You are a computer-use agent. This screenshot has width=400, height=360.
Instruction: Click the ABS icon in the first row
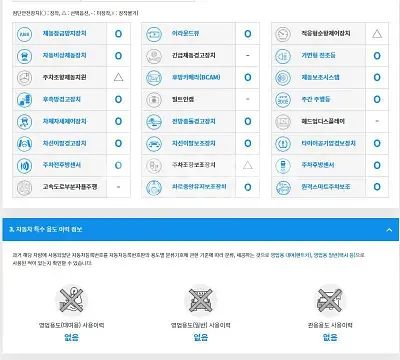pos(24,34)
